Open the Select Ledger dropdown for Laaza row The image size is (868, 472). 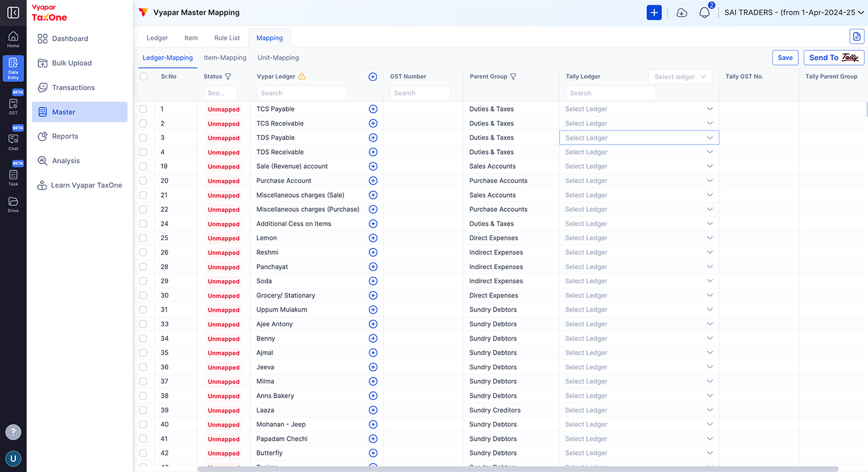point(639,410)
